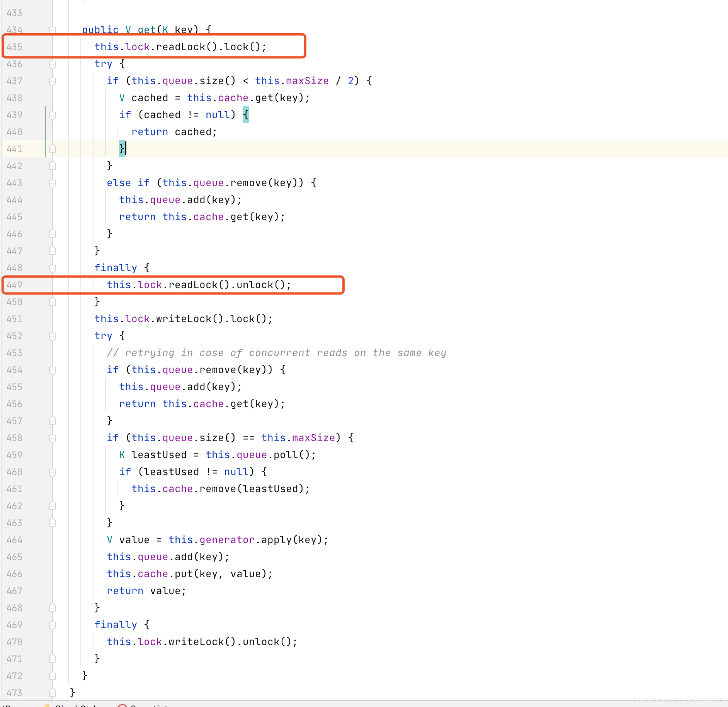Click 'writeLock().unlock()' on line 470
The height and width of the screenshot is (707, 728).
[230, 642]
